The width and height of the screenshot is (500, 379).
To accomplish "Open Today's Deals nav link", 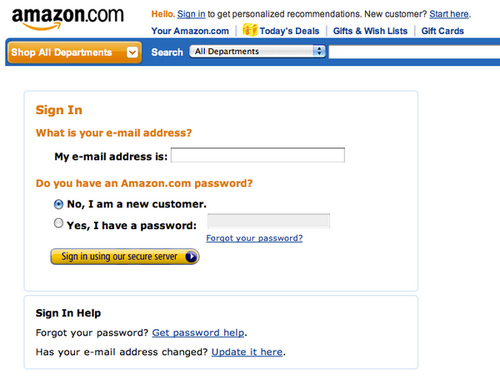I will pyautogui.click(x=289, y=31).
